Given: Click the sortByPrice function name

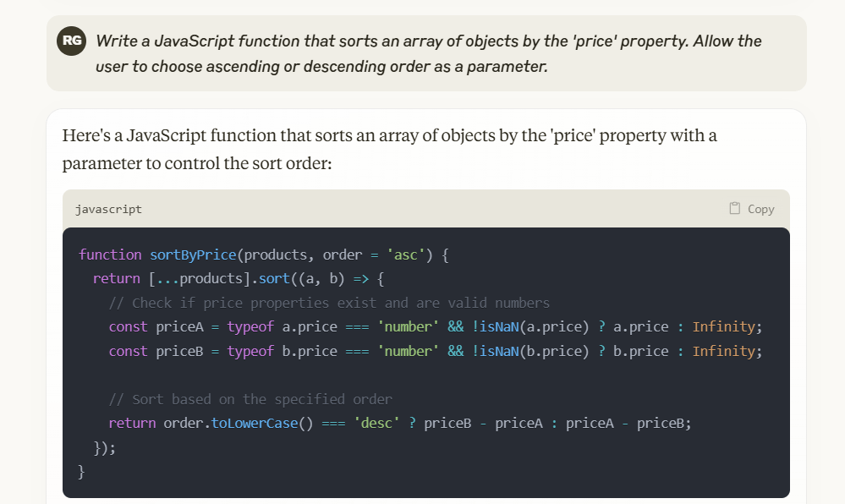Looking at the screenshot, I should tap(194, 255).
